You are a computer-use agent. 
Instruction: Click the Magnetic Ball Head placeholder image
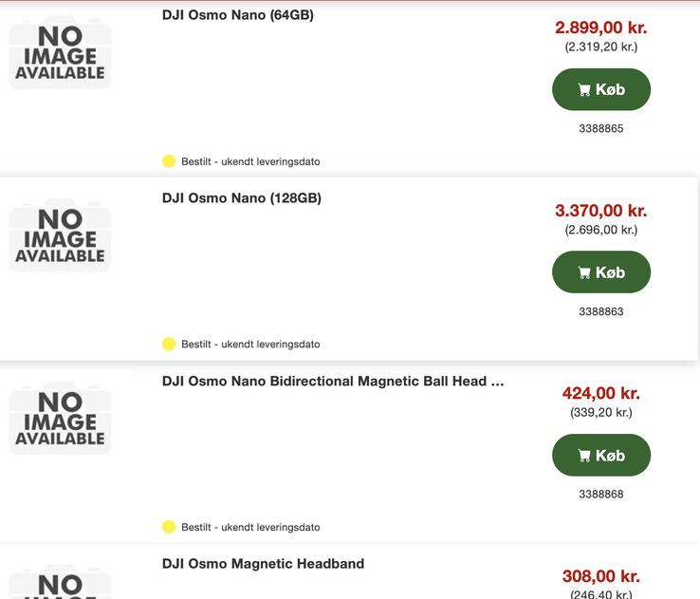60,419
